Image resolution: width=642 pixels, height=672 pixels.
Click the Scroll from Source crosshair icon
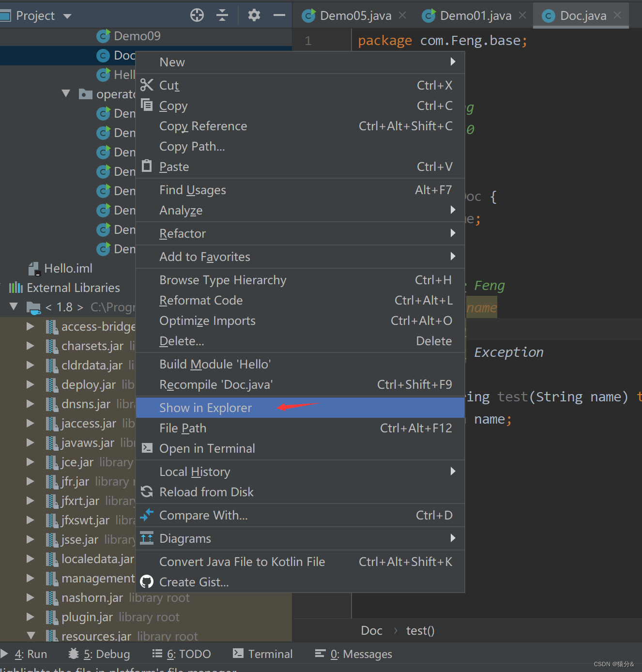197,15
